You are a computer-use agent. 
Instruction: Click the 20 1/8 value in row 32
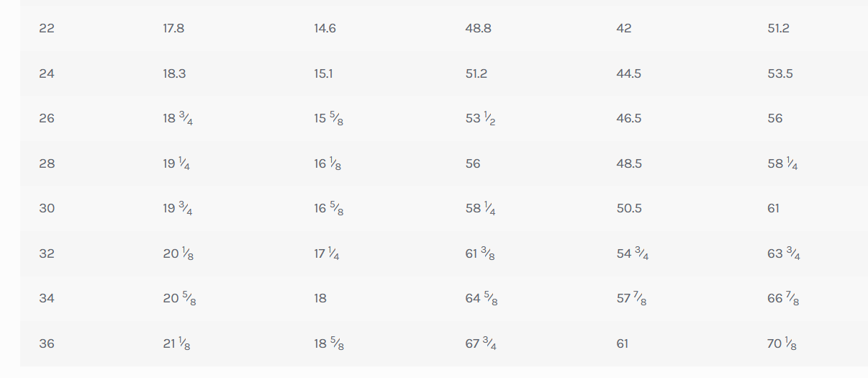click(178, 253)
